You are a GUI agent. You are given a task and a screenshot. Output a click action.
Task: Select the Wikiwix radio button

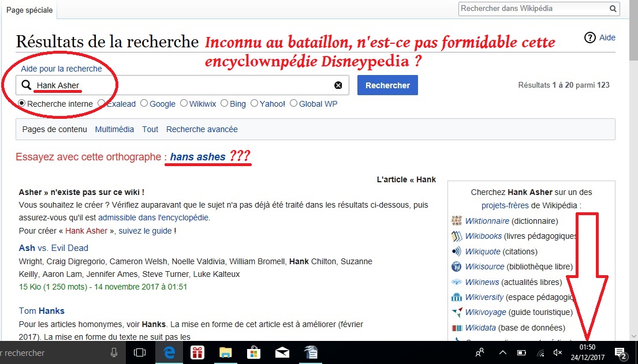[184, 103]
